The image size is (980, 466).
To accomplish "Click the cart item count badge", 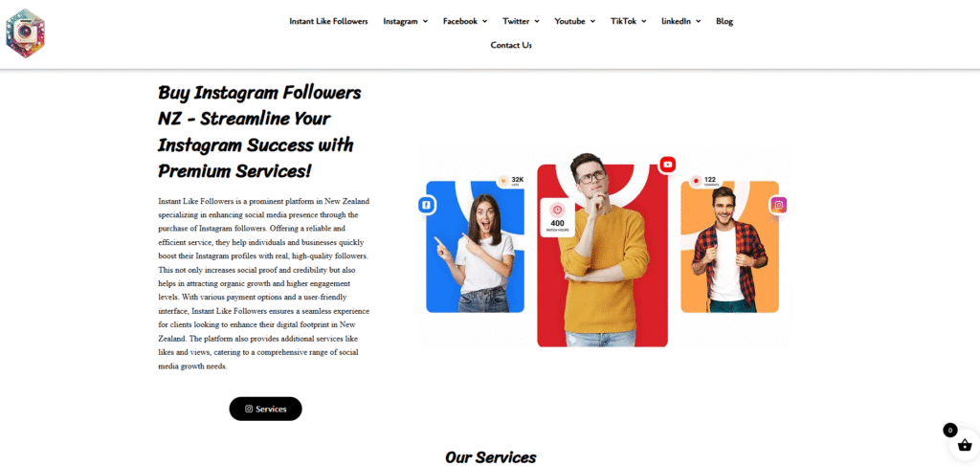I will pos(950,430).
